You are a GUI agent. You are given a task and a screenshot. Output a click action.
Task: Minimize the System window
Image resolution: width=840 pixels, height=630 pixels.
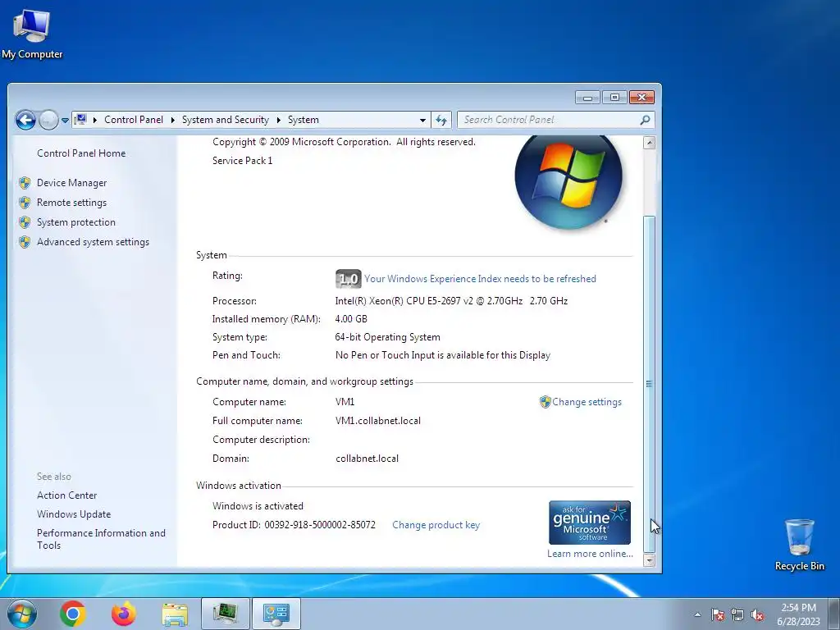[587, 98]
